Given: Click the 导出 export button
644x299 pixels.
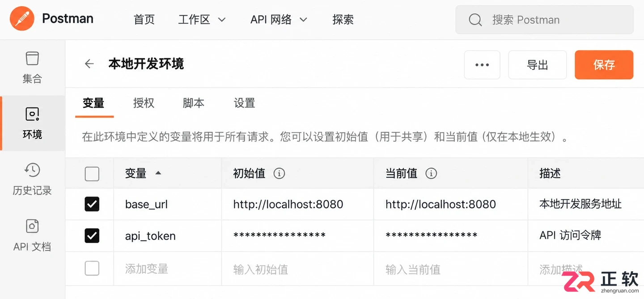Looking at the screenshot, I should pyautogui.click(x=538, y=65).
